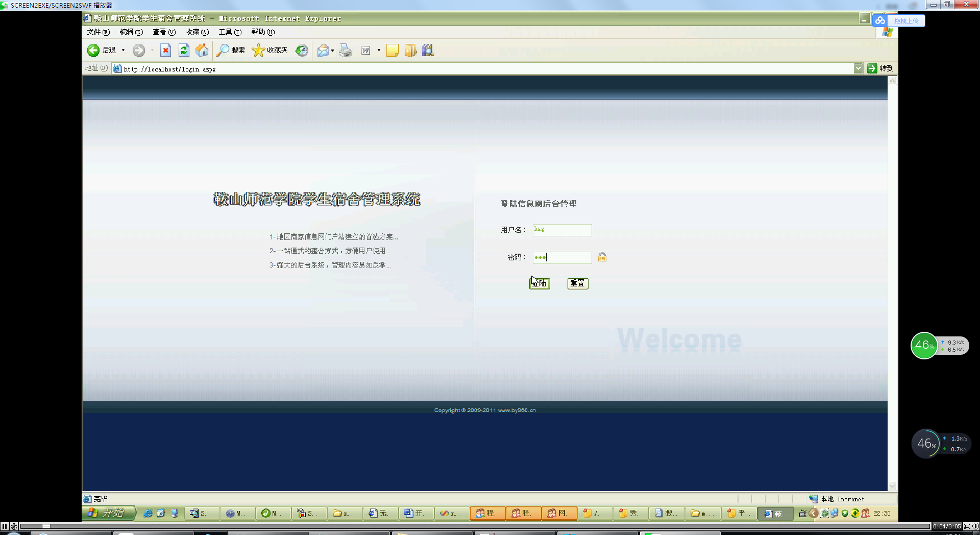Click IE quick launch icon in taskbar
Image resolution: width=980 pixels, height=535 pixels.
148,513
